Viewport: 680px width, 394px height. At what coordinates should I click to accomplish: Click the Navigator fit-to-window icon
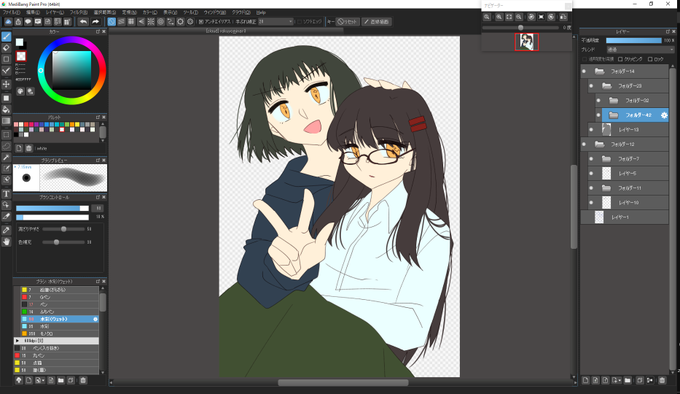pyautogui.click(x=509, y=17)
